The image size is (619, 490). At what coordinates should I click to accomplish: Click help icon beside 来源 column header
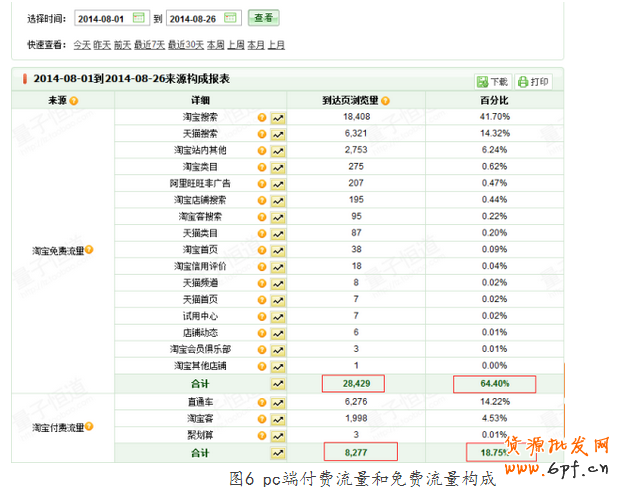[74, 100]
